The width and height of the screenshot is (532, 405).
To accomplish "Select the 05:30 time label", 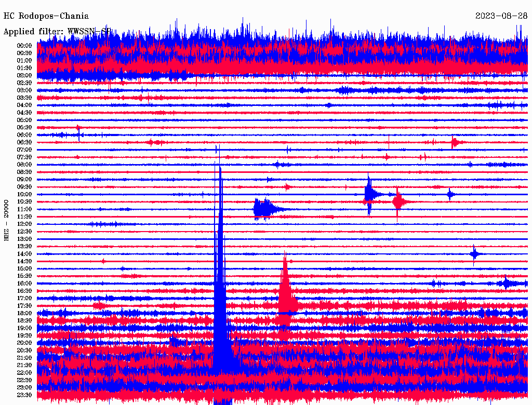I will coord(24,127).
